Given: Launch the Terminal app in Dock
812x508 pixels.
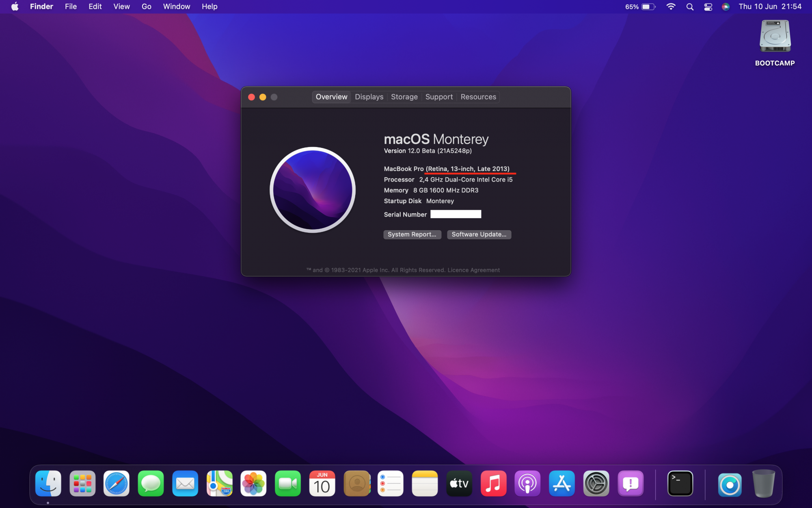Looking at the screenshot, I should pyautogui.click(x=680, y=484).
